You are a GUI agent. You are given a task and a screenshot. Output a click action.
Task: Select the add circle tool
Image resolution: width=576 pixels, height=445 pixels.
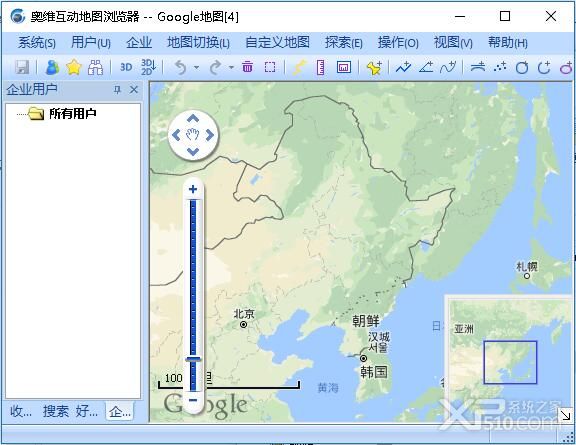(x=522, y=67)
